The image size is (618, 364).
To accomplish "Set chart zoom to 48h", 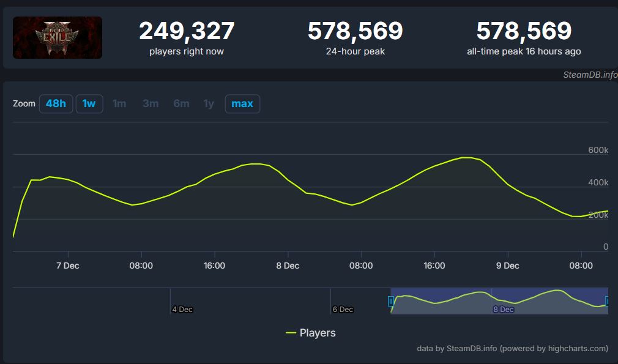I will coord(56,103).
